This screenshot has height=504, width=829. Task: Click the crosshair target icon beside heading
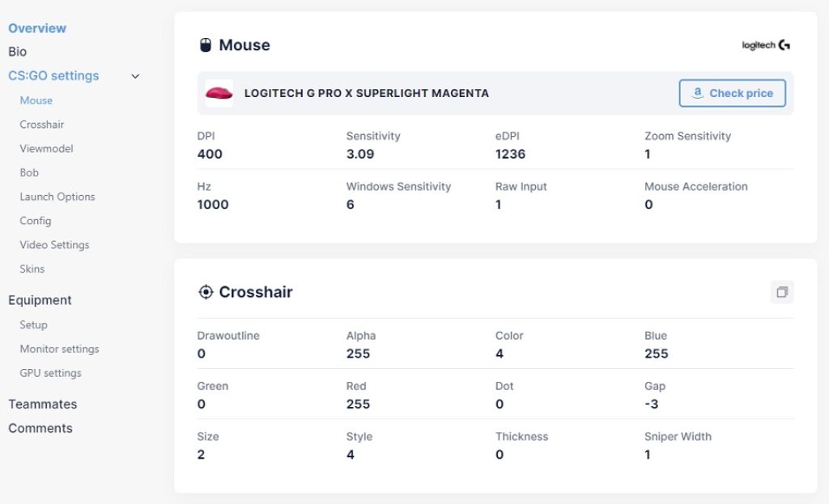click(x=206, y=291)
